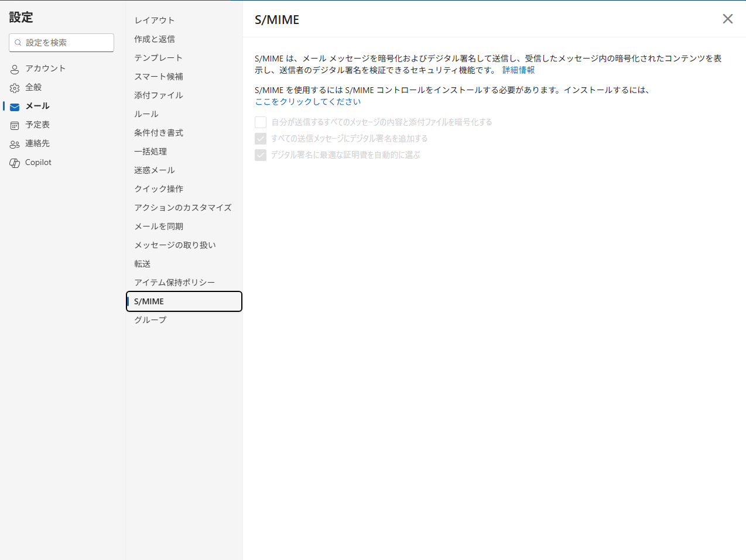The height and width of the screenshot is (560, 746).
Task: Open the グループ mail settings
Action: 184,320
